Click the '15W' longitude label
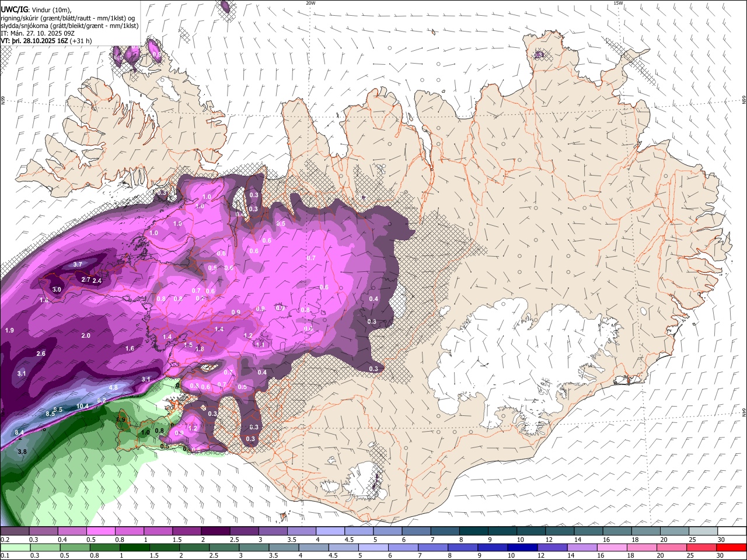This screenshot has width=747, height=560. (618, 3)
